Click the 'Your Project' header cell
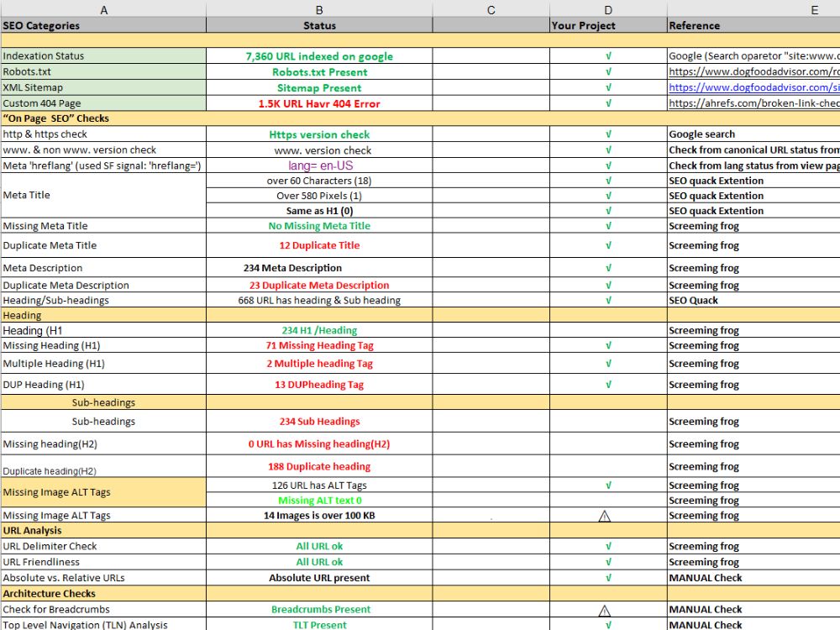Image resolution: width=840 pixels, height=630 pixels. 608,25
